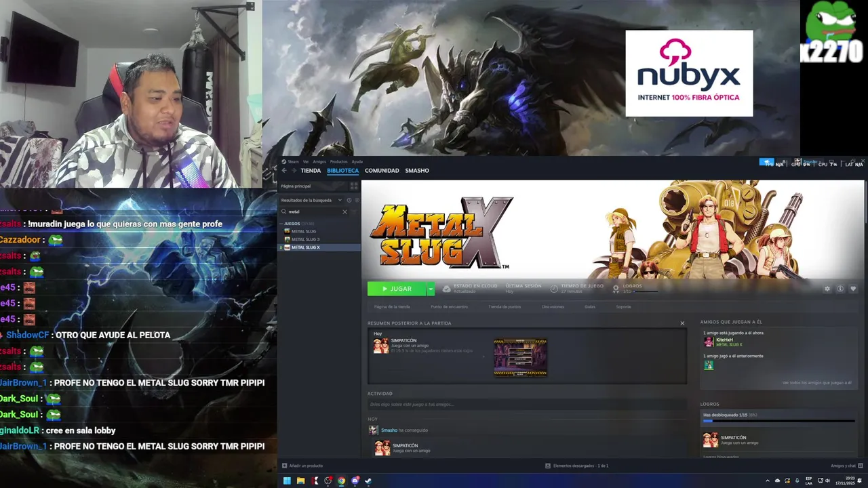868x488 pixels.
Task: Click Añadir un producto
Action: click(x=302, y=466)
